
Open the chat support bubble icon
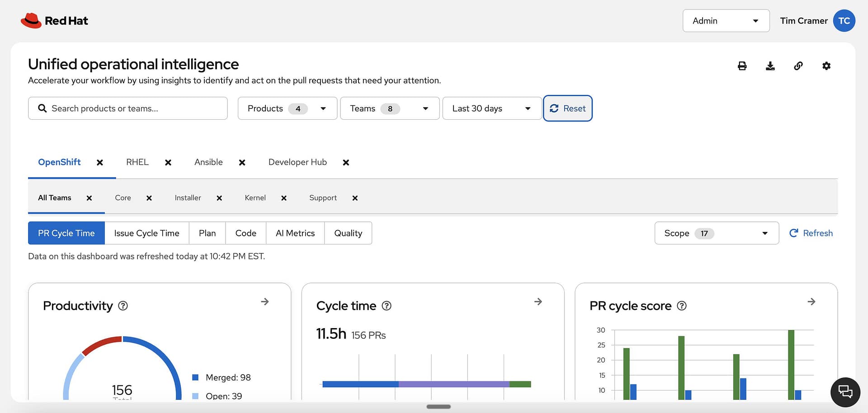pyautogui.click(x=845, y=392)
